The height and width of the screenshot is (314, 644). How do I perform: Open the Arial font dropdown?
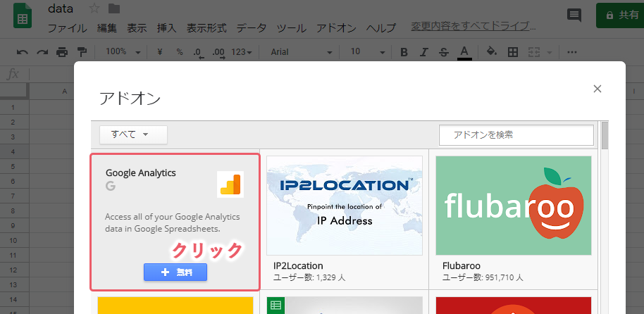302,52
